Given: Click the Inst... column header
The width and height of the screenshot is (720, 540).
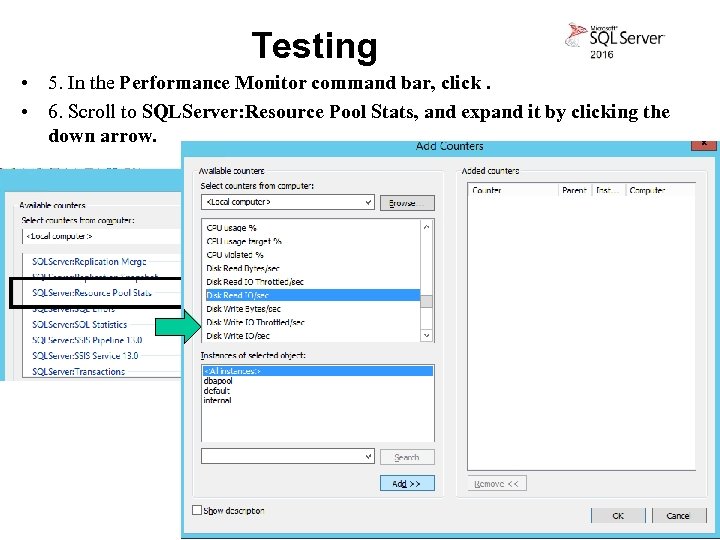Looking at the screenshot, I should click(608, 190).
